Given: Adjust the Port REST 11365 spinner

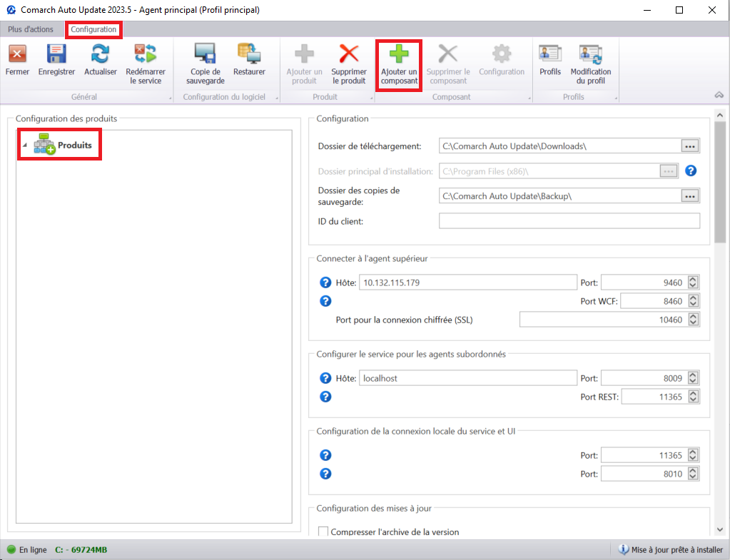Looking at the screenshot, I should coord(693,397).
